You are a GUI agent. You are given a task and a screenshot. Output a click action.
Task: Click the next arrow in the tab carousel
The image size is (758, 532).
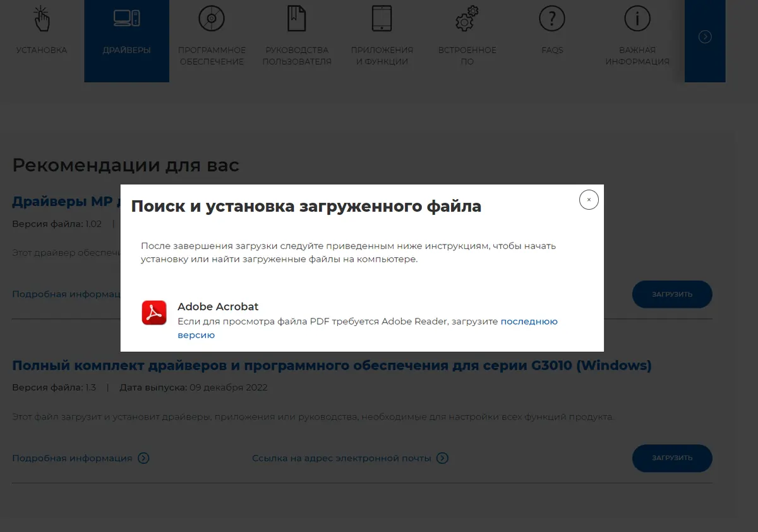point(705,37)
